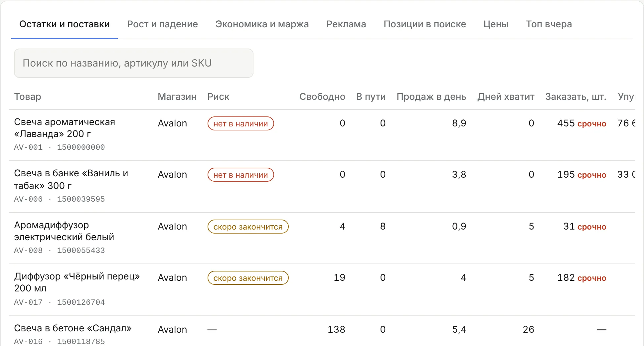The image size is (644, 346).
Task: Open product «Свеча ароматическая «Лаванда» 200 г»
Action: (65, 128)
